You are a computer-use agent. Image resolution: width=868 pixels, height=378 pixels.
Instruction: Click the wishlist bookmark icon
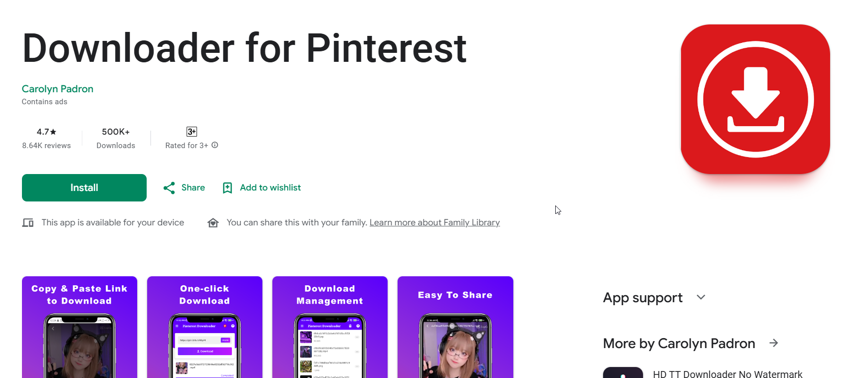227,188
